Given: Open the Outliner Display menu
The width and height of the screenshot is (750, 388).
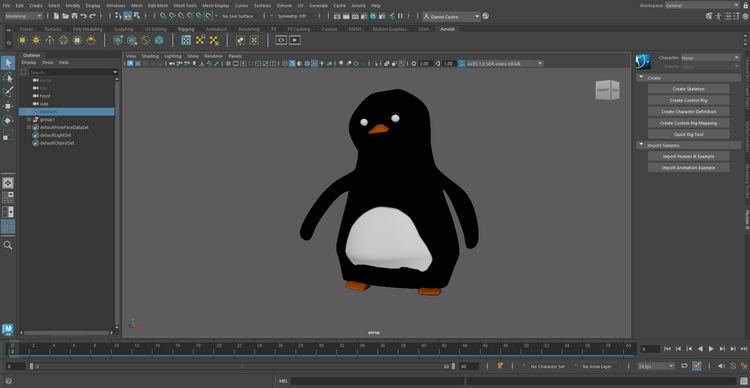Looking at the screenshot, I should 29,62.
